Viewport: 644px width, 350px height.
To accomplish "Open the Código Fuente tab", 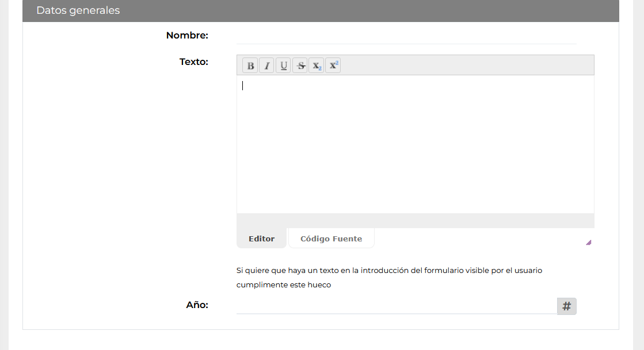I will click(x=331, y=239).
